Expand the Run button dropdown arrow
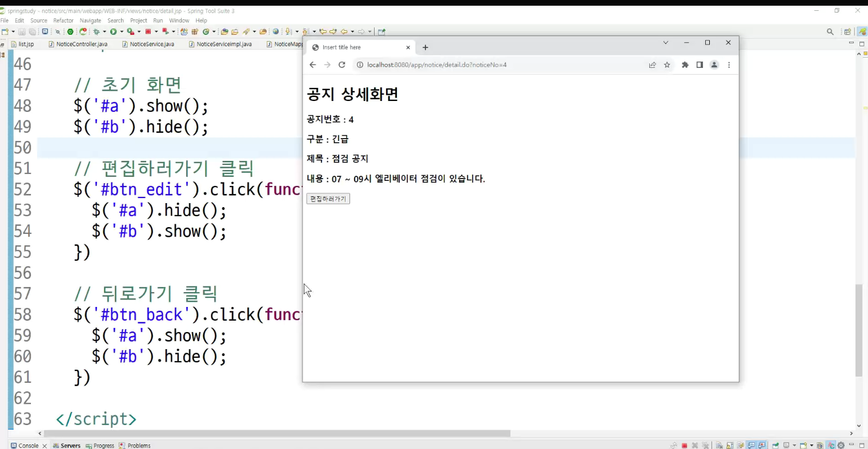Viewport: 868px width, 449px height. click(122, 32)
